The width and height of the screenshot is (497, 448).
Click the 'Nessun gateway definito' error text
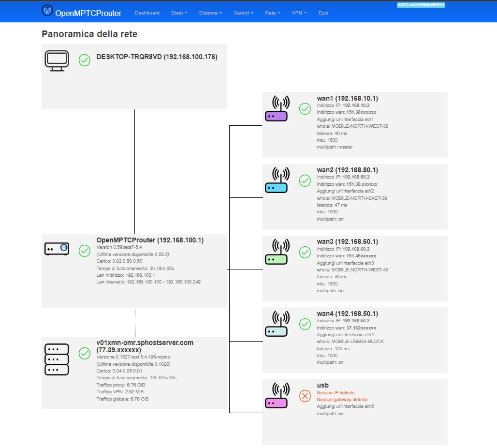point(342,400)
